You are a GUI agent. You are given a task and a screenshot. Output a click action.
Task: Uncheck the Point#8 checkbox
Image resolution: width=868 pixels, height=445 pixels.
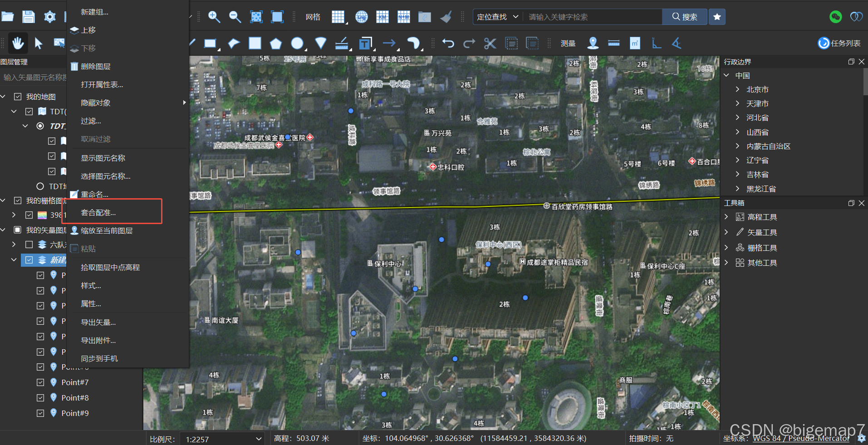tap(40, 398)
